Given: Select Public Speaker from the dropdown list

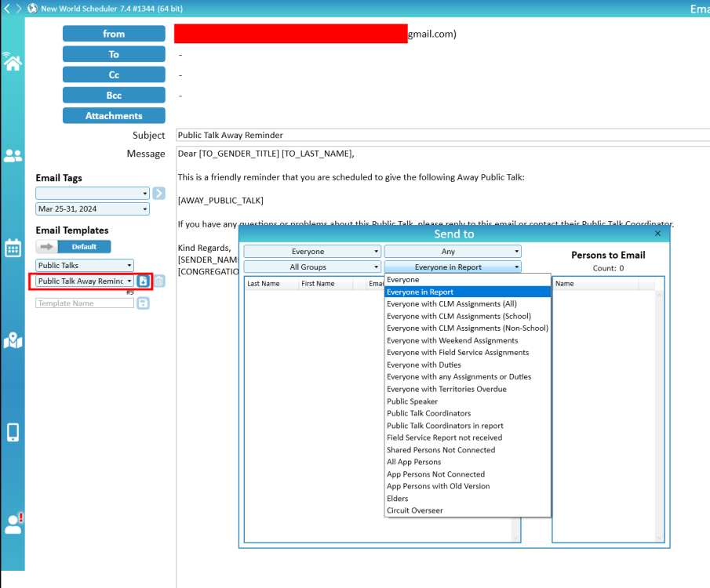Looking at the screenshot, I should [412, 401].
